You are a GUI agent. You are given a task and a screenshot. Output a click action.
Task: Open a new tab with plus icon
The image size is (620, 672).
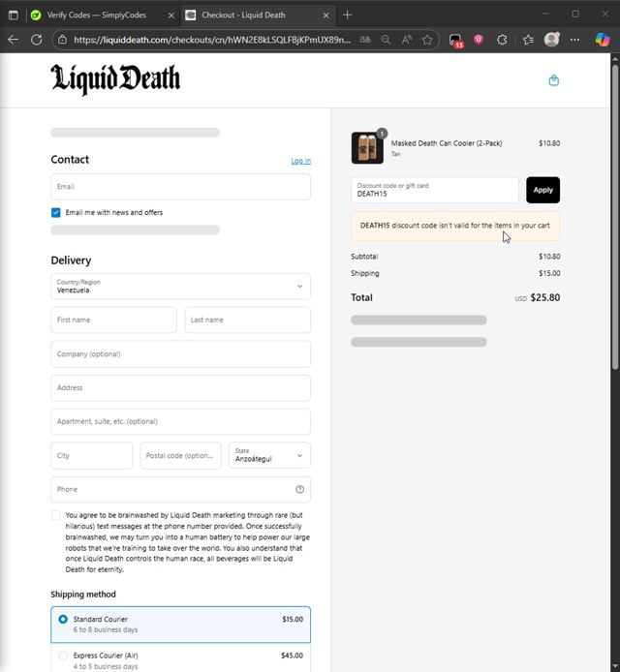pos(348,15)
